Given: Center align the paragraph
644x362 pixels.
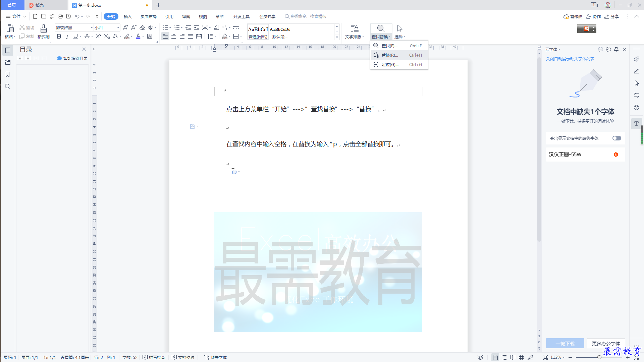Looking at the screenshot, I should click(174, 36).
